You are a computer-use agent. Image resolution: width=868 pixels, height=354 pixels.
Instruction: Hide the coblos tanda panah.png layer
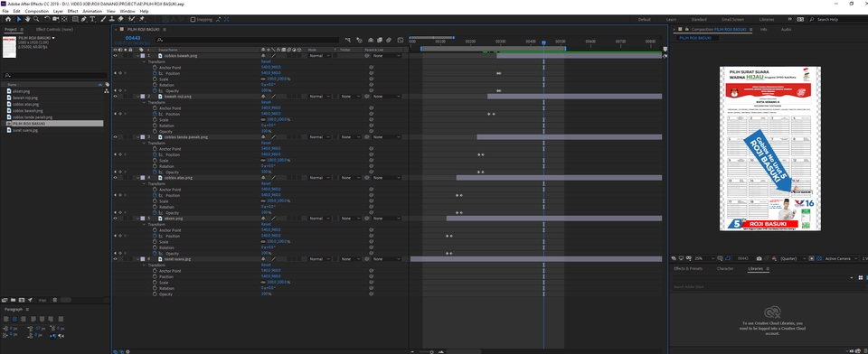(x=115, y=136)
